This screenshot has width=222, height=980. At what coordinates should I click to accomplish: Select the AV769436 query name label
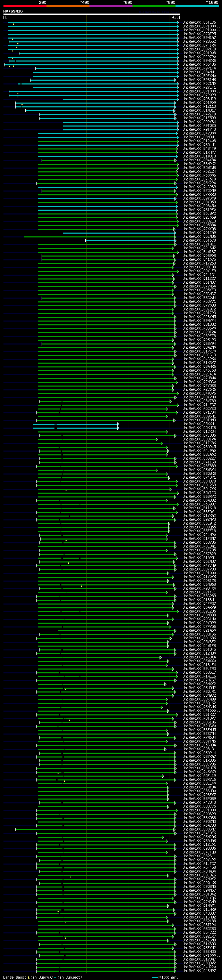[x=13, y=11]
